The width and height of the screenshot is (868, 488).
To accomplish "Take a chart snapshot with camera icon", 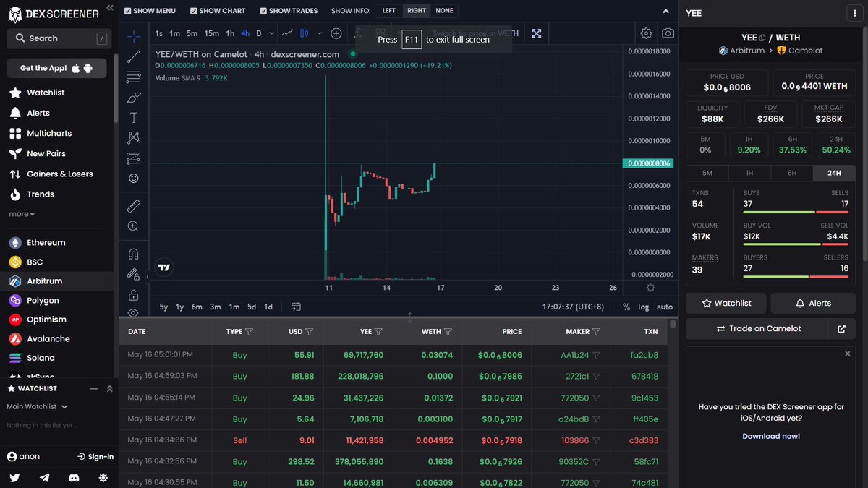I will (x=668, y=33).
